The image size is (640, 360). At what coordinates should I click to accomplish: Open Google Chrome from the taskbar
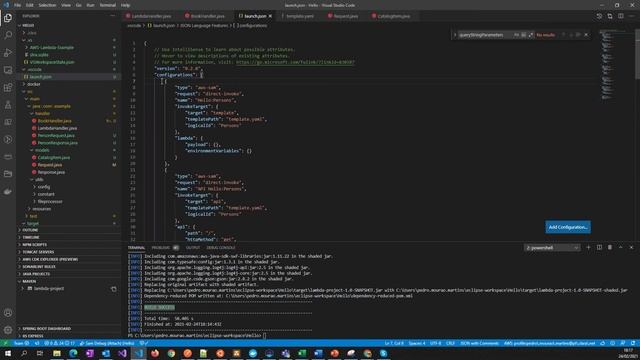171,353
